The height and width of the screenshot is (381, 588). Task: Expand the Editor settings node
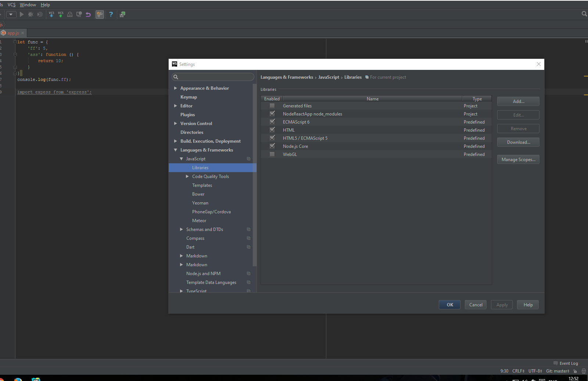coord(176,106)
